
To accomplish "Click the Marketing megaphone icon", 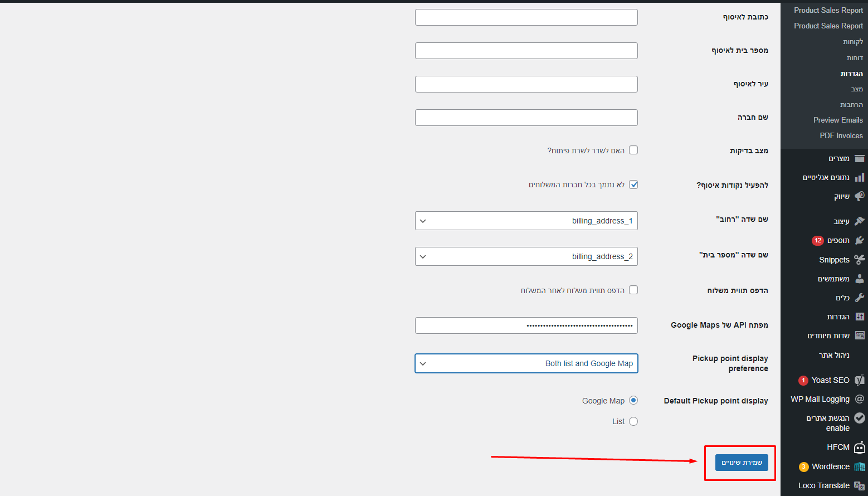I will tap(860, 196).
